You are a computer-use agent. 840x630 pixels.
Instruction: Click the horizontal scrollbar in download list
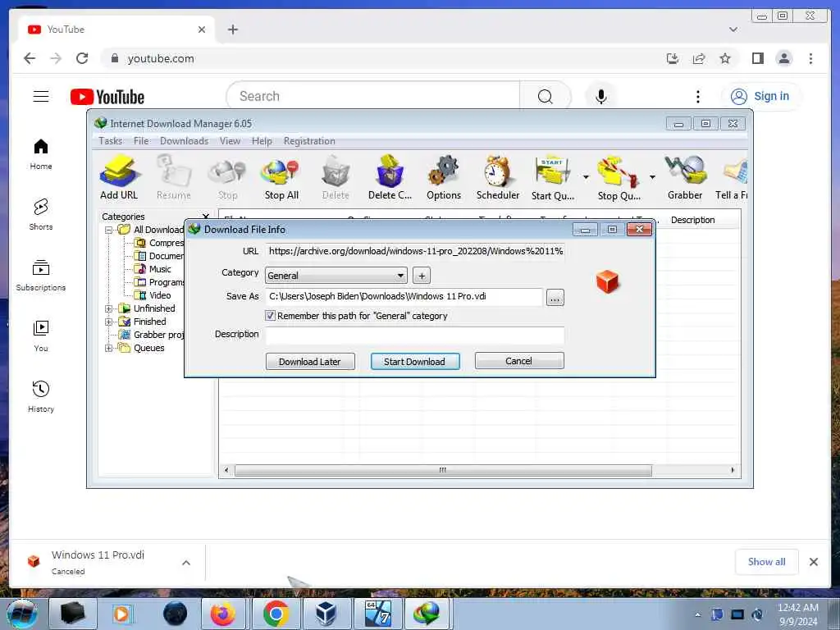tap(442, 470)
